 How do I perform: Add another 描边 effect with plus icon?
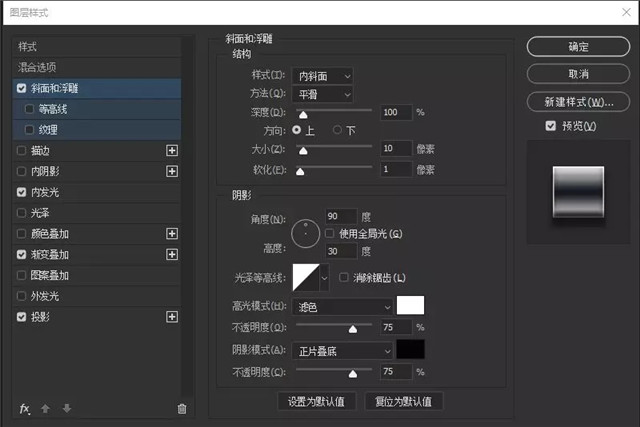[x=172, y=151]
